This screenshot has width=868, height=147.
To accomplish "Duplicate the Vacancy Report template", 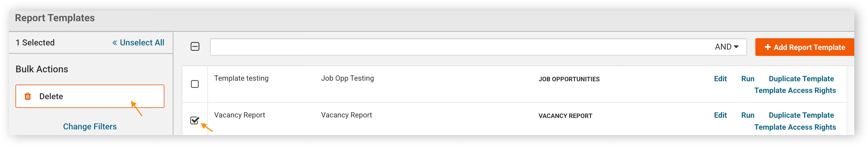I will (801, 115).
